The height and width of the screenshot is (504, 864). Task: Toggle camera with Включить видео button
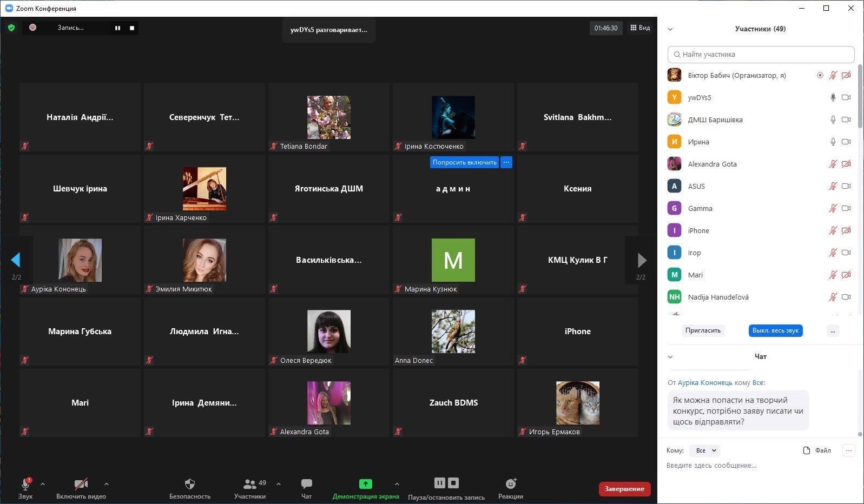(81, 484)
